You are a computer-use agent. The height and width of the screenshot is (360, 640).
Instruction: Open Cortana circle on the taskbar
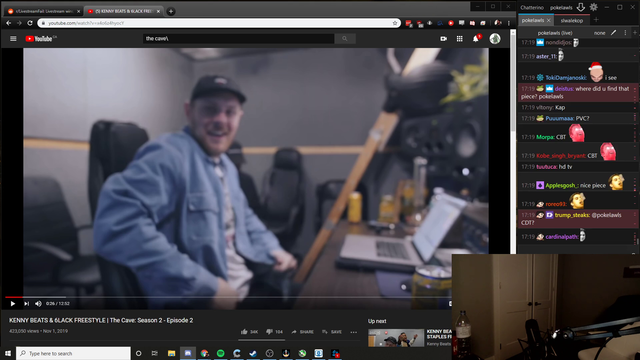click(x=138, y=353)
